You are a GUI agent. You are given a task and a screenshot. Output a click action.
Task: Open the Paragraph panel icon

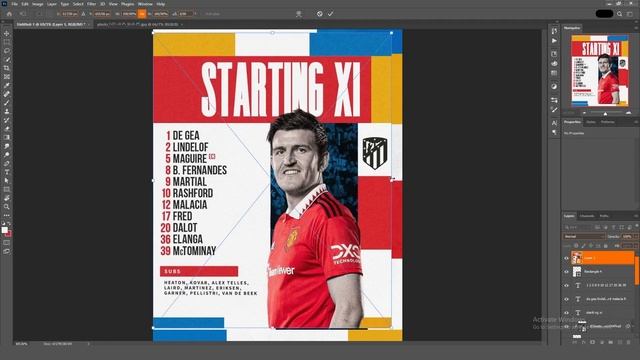(554, 132)
